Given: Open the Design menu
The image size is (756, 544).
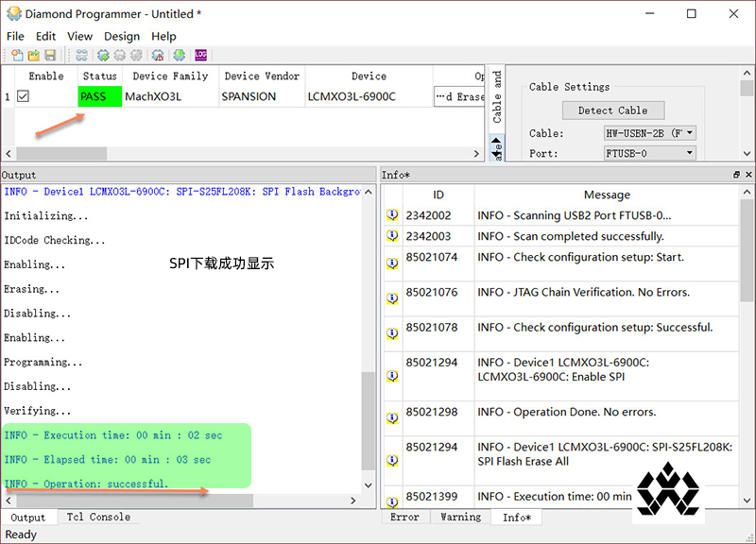Looking at the screenshot, I should tap(122, 36).
